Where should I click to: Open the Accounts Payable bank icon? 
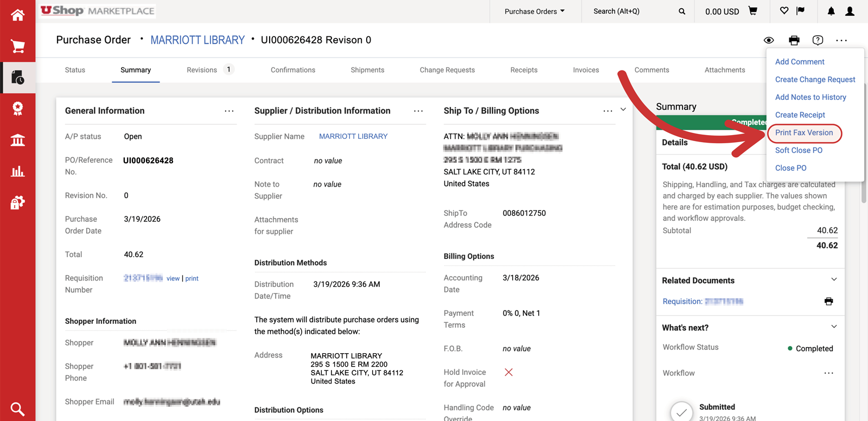(x=17, y=141)
